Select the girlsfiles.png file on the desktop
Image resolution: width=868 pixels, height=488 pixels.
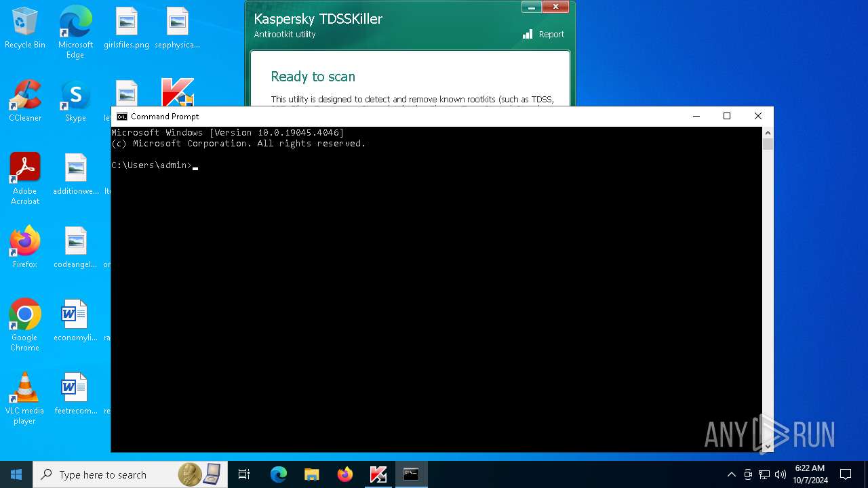pos(126,28)
